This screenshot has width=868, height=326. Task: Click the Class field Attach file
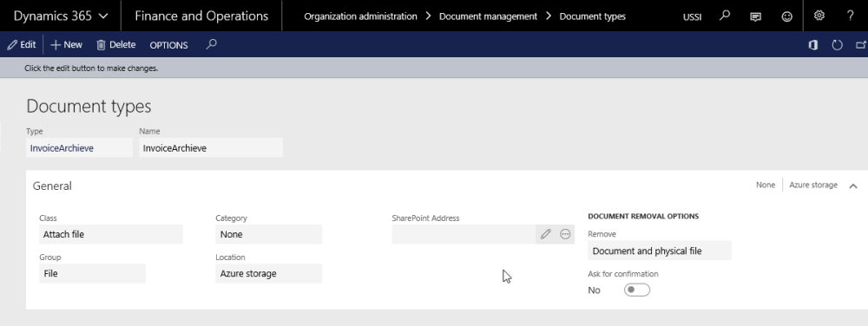point(111,234)
